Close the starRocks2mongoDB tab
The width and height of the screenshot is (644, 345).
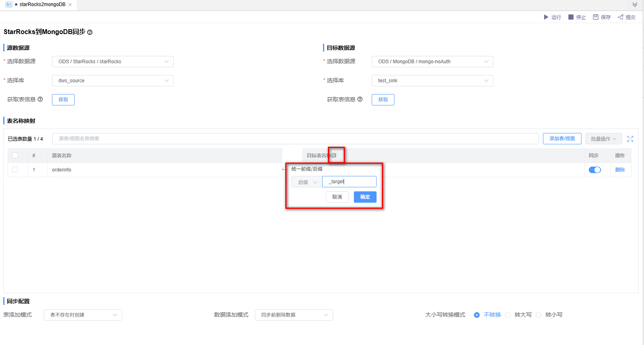70,4
